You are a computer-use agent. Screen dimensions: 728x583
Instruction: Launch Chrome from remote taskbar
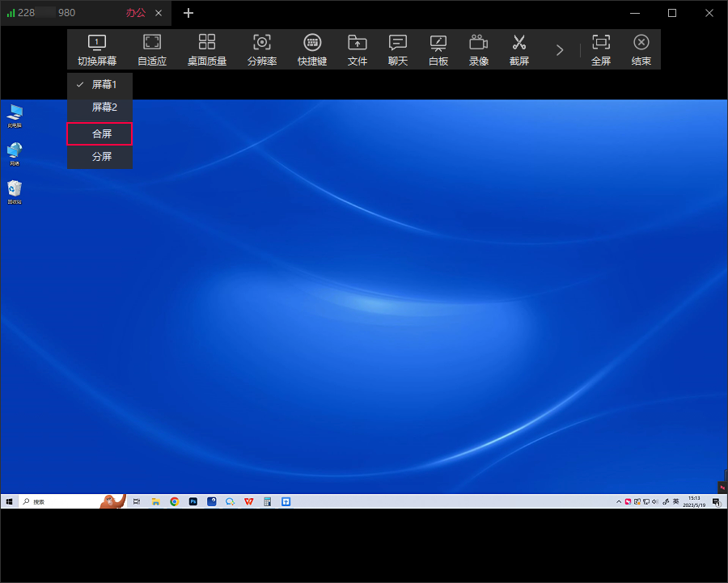(174, 501)
